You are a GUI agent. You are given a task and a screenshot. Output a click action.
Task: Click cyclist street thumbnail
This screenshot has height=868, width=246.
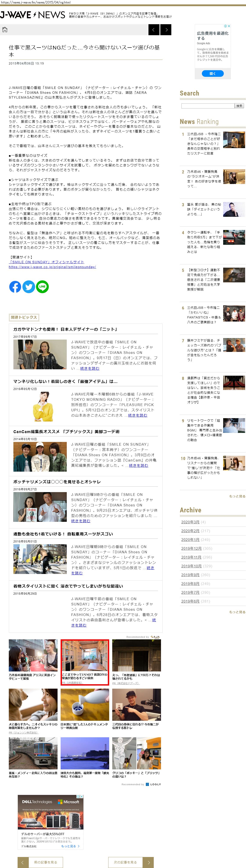coord(40,559)
